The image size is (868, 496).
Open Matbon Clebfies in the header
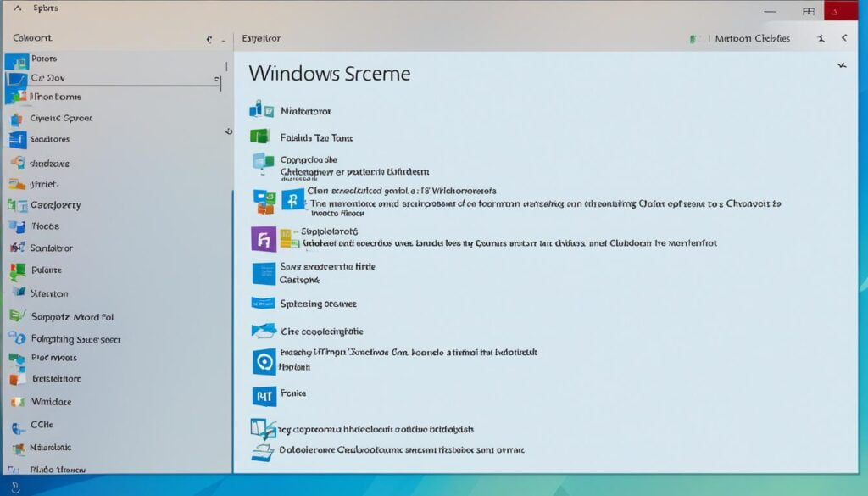[x=753, y=38]
